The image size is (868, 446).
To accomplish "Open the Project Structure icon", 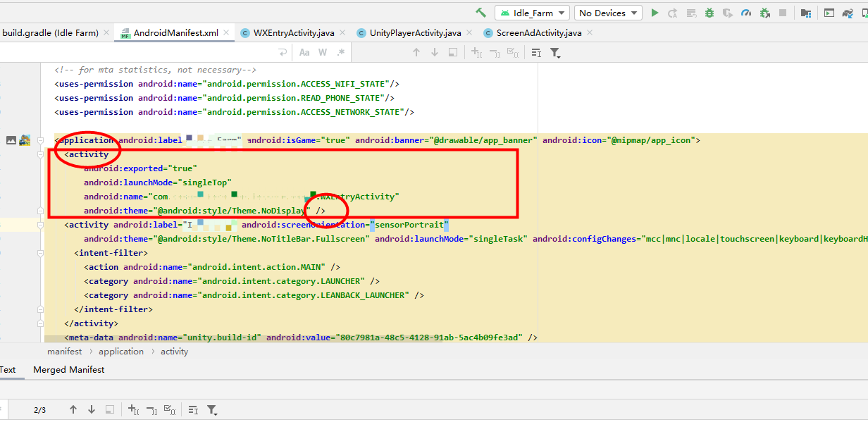I will pos(805,13).
